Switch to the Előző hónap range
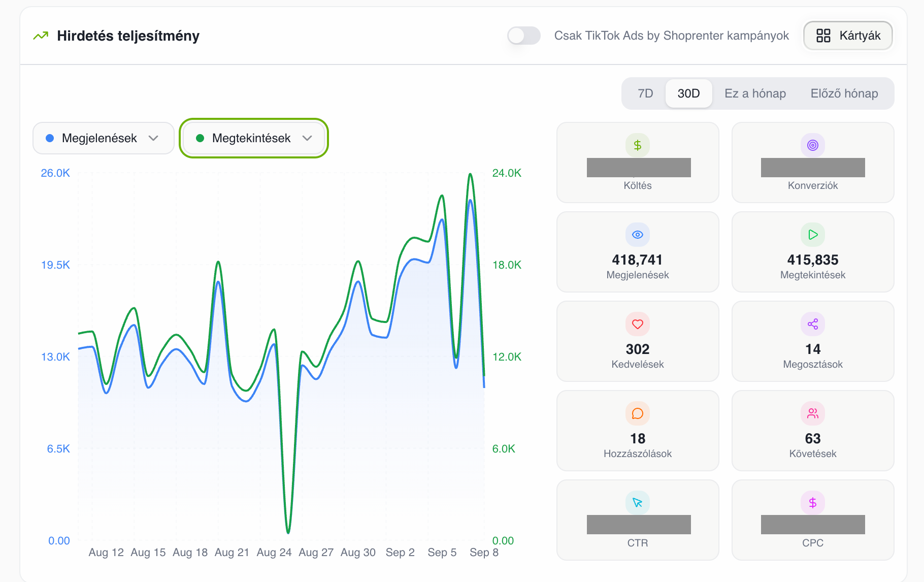 tap(844, 93)
